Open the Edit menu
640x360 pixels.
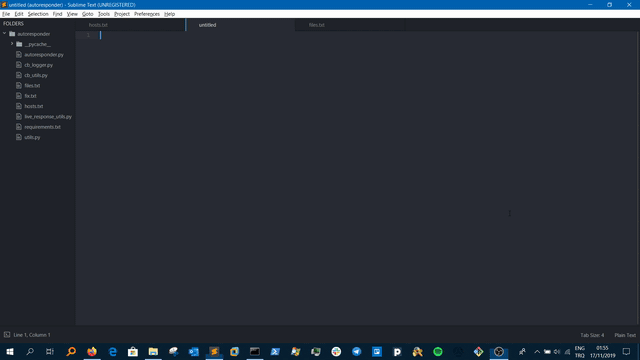[x=19, y=14]
